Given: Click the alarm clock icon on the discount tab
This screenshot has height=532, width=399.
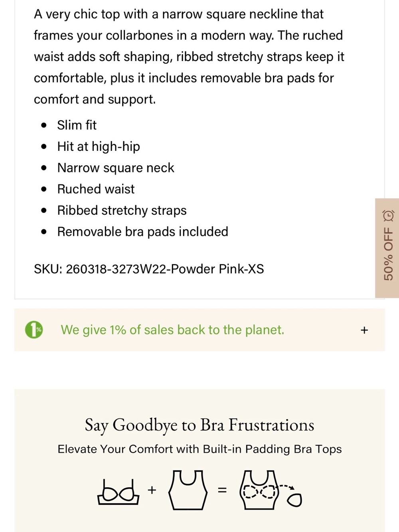Looking at the screenshot, I should click(x=388, y=216).
